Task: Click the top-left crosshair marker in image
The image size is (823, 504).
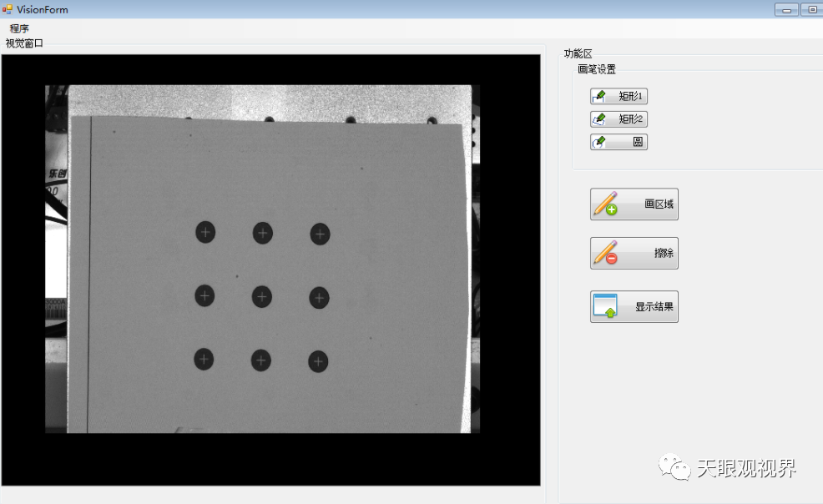Action: 205,232
